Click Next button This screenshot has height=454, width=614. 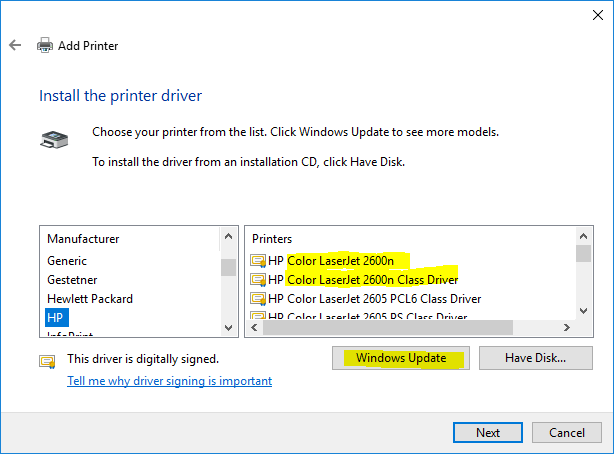click(488, 432)
